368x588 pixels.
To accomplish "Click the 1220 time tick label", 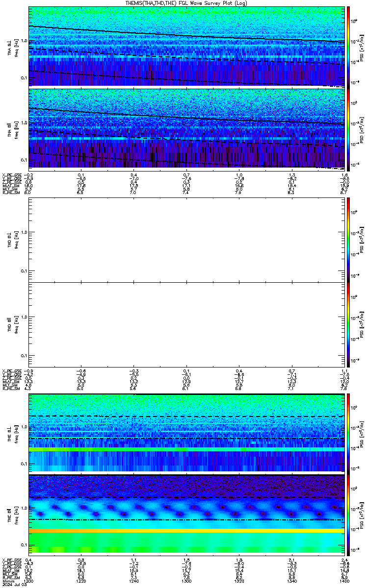I will point(81,581).
